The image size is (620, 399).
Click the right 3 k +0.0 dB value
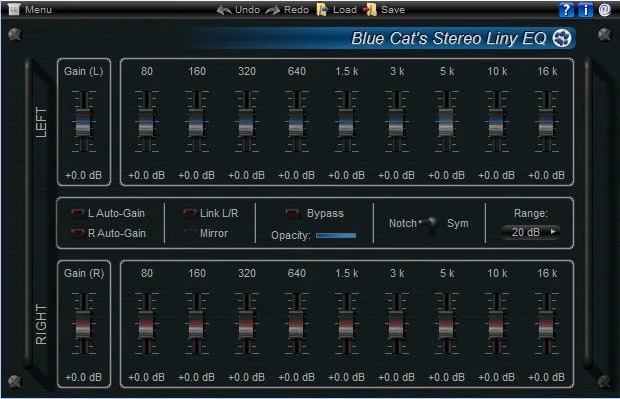tap(396, 377)
